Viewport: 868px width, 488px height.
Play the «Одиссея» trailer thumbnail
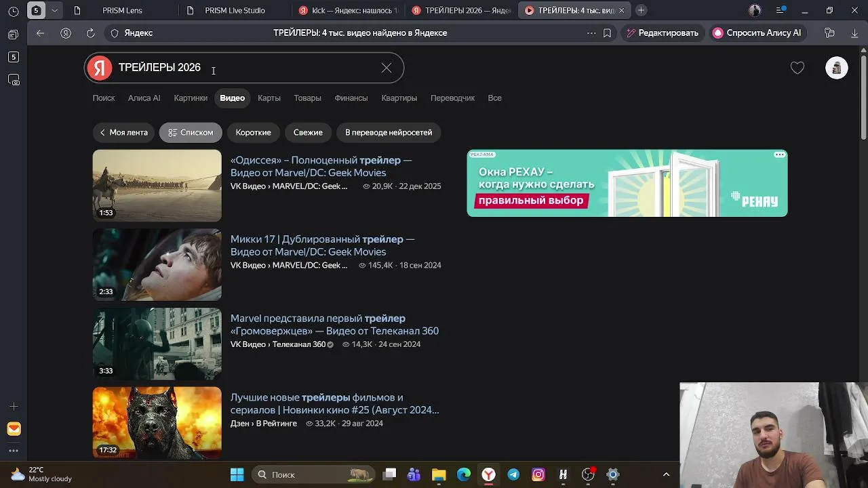pyautogui.click(x=157, y=185)
